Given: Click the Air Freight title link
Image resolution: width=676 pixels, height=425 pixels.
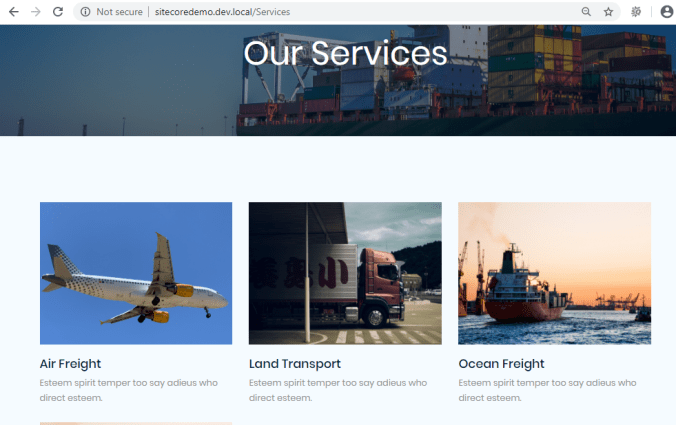Looking at the screenshot, I should click(x=70, y=364).
